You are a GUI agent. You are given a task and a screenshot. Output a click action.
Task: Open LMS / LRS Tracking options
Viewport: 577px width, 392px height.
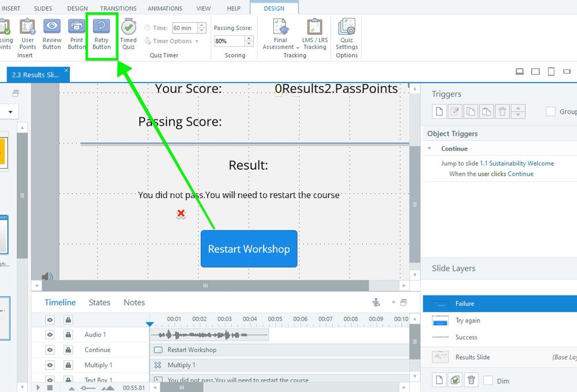pos(314,35)
